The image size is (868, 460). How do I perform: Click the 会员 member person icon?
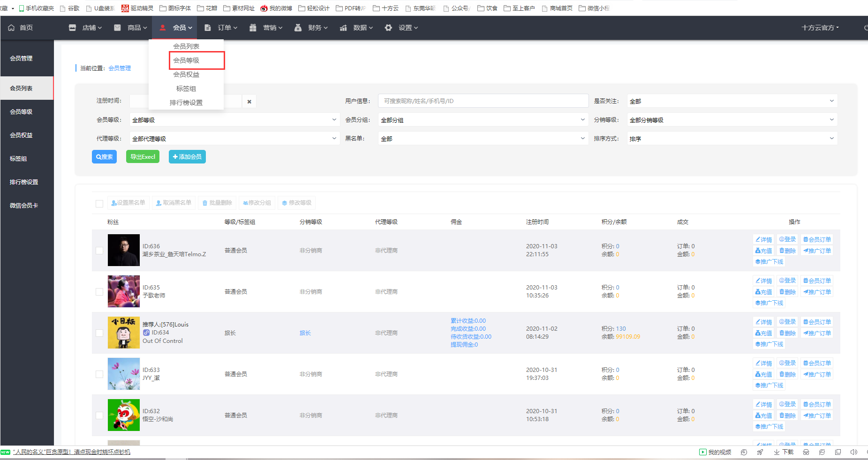(x=163, y=28)
